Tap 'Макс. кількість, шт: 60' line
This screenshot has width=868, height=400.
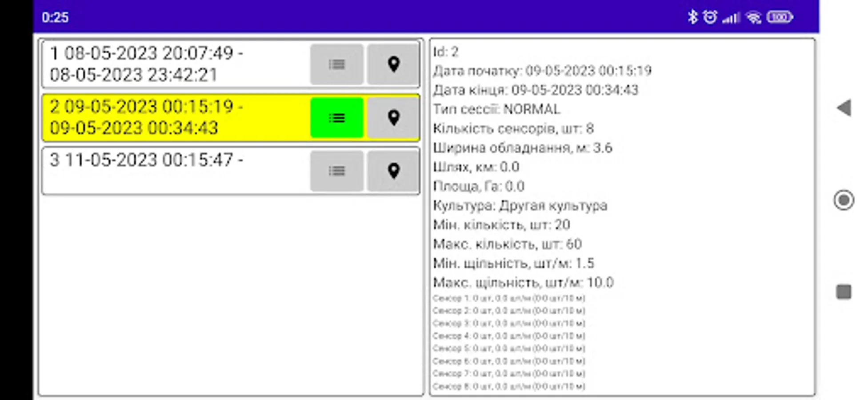[x=507, y=244]
